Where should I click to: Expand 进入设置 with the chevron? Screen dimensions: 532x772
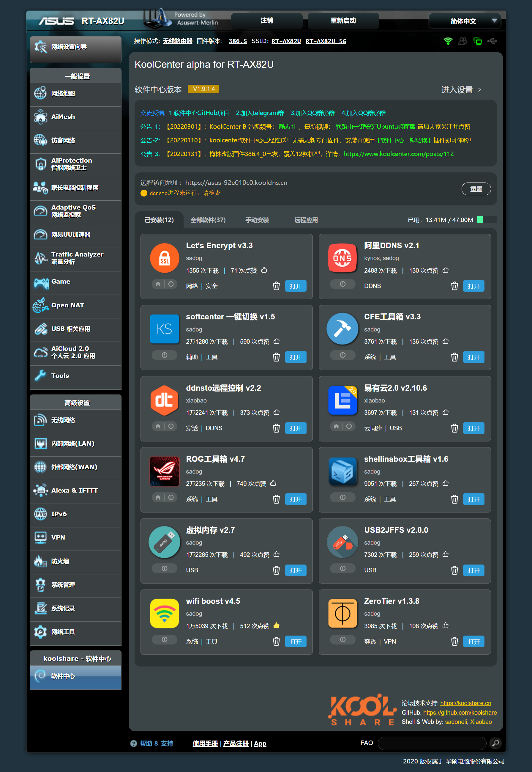[479, 89]
